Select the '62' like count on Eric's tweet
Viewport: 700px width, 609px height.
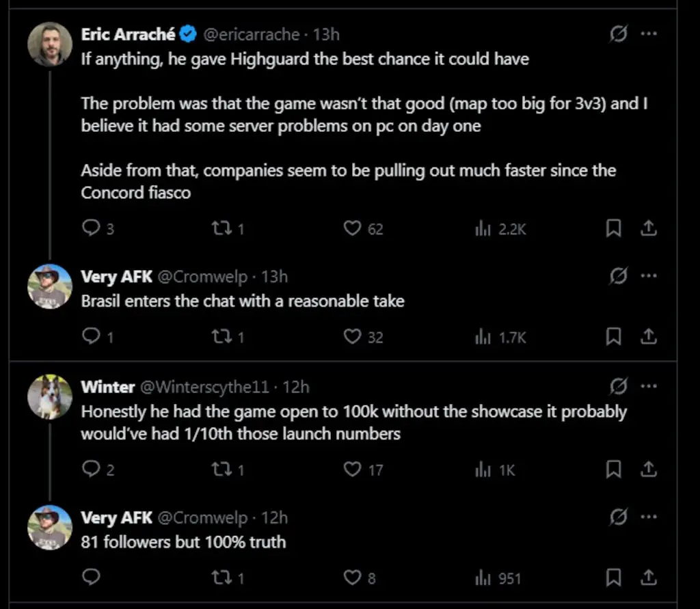[375, 230]
